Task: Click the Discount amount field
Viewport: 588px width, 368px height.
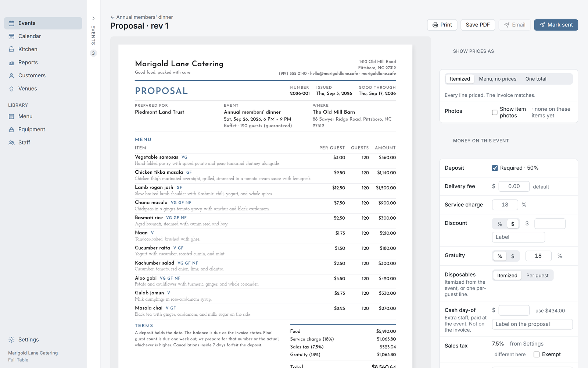Action: (x=550, y=224)
